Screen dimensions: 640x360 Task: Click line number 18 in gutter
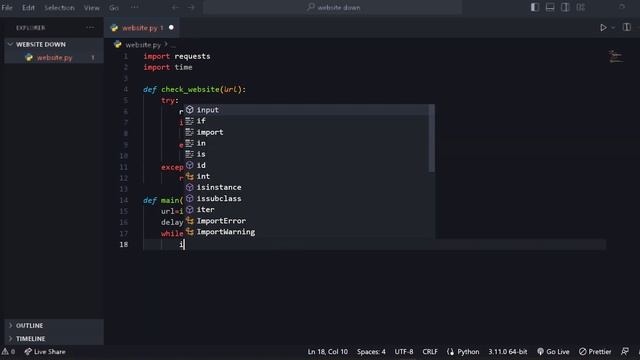[x=124, y=244]
